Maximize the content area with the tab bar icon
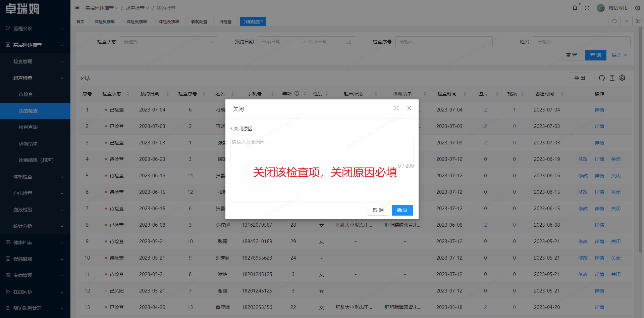This screenshot has height=318, width=644. click(x=638, y=21)
